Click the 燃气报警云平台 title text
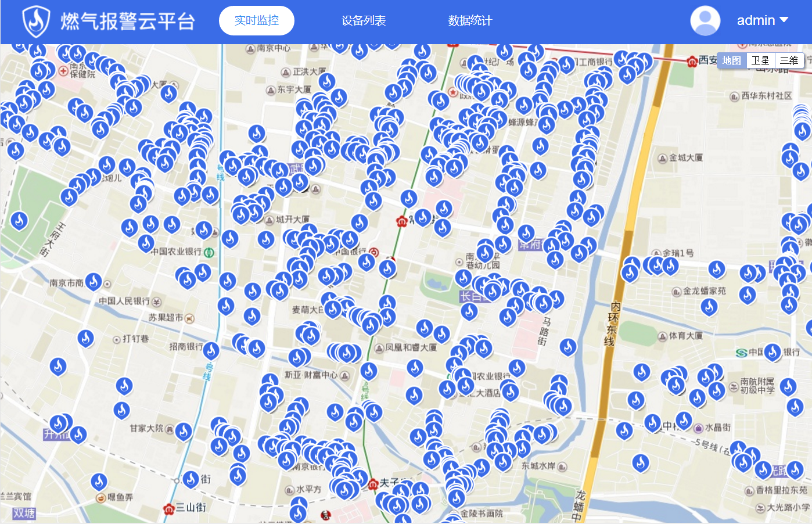Image resolution: width=812 pixels, height=524 pixels. 128,21
